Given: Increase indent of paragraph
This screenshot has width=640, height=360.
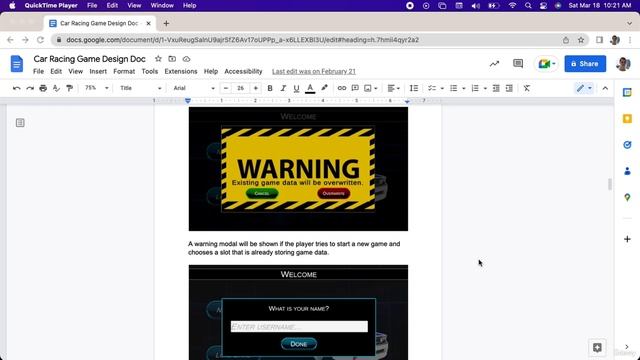Looking at the screenshot, I should (509, 88).
